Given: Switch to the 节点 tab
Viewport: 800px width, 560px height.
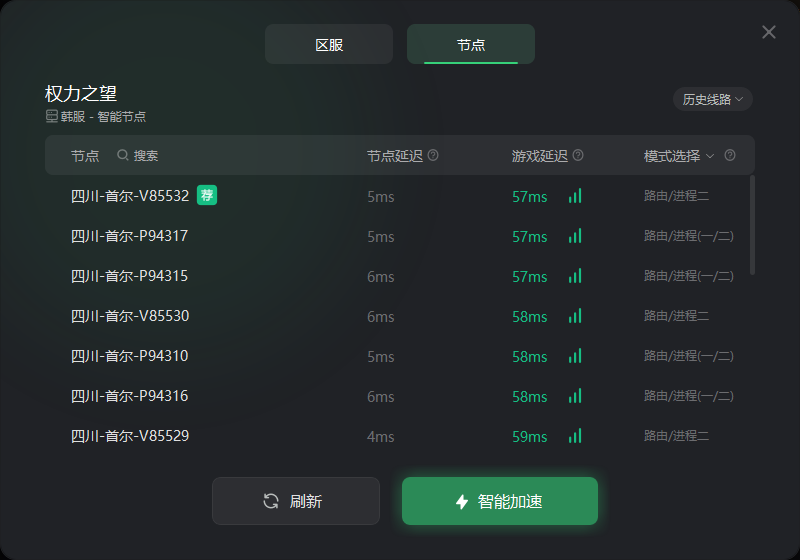Looking at the screenshot, I should coord(470,44).
